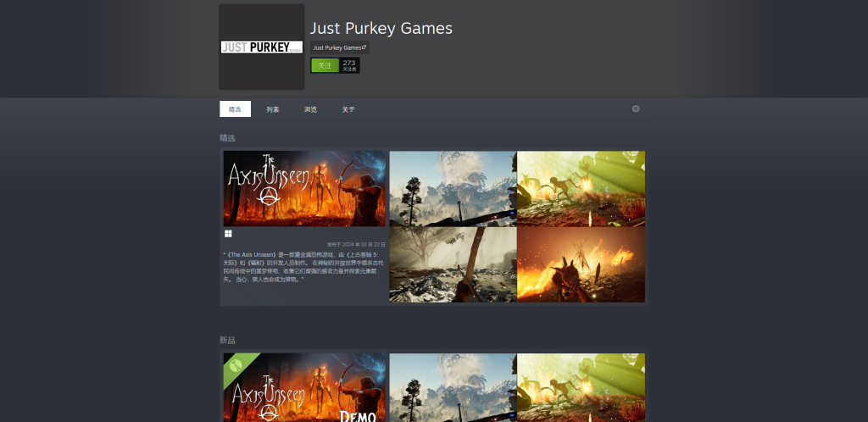868x422 pixels.
Task: Open featured screenshot of horned creature by fire
Action: pyautogui.click(x=581, y=264)
